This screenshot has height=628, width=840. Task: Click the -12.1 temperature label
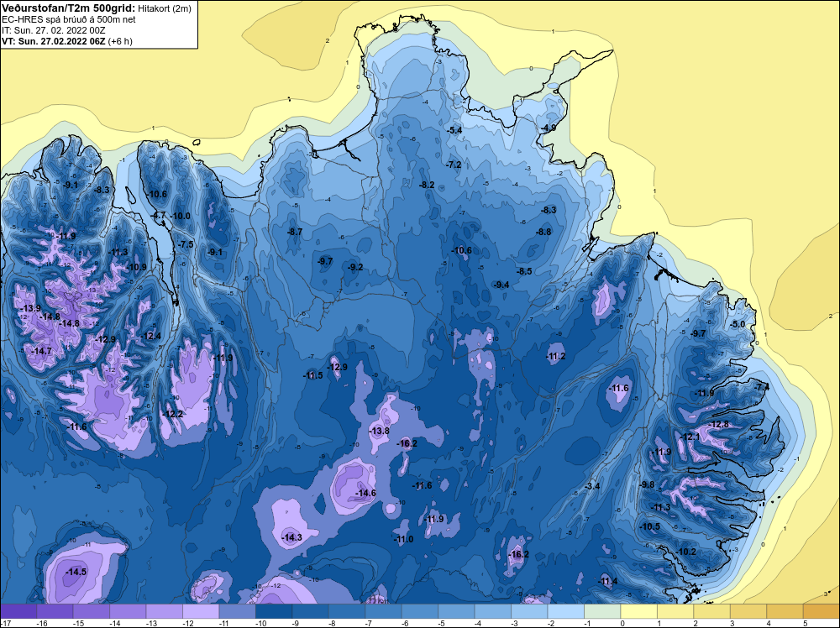tap(690, 437)
